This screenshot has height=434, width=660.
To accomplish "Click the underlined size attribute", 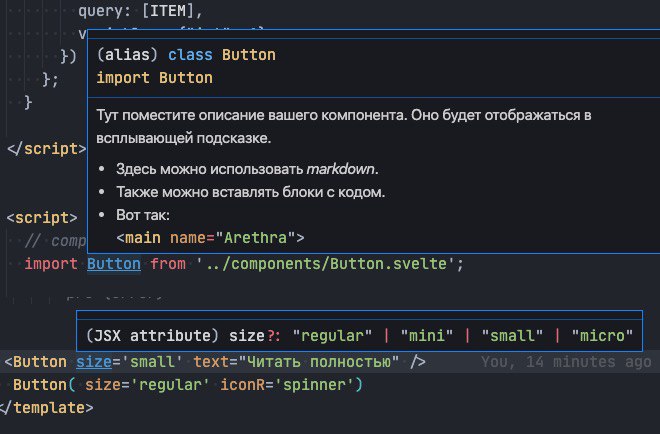I will click(x=94, y=362).
